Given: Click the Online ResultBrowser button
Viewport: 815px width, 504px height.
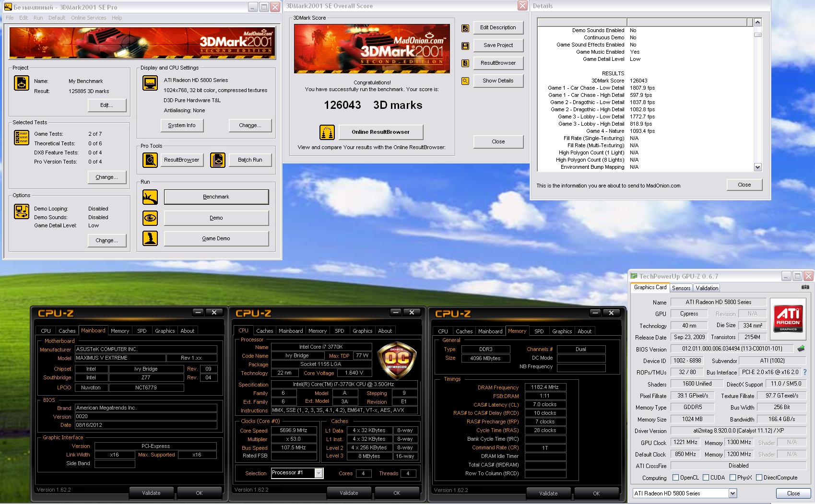Looking at the screenshot, I should coord(381,132).
